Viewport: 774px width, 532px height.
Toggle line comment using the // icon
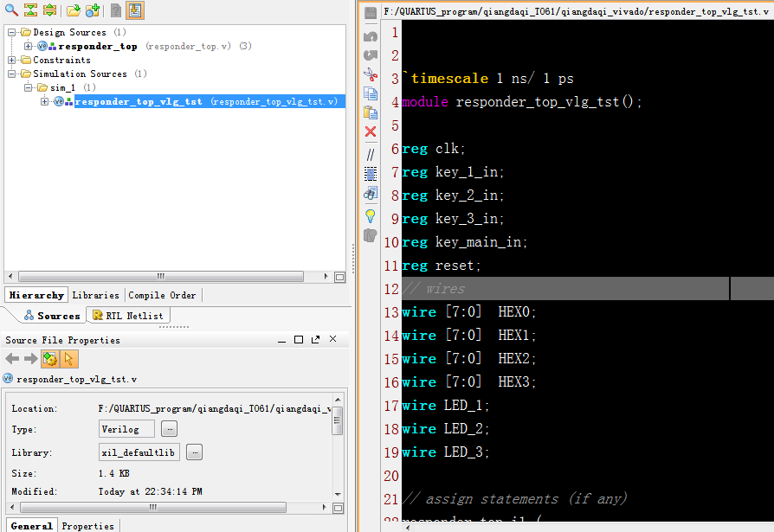pyautogui.click(x=371, y=154)
